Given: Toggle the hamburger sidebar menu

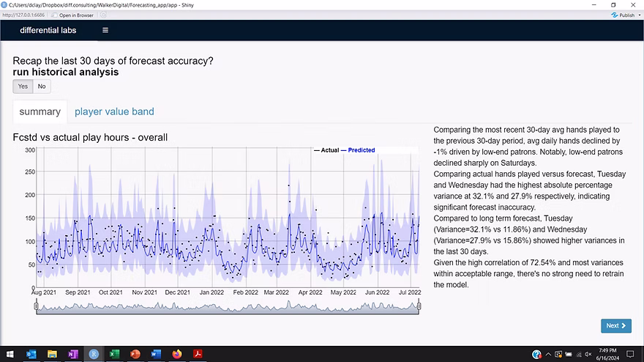Looking at the screenshot, I should [105, 30].
